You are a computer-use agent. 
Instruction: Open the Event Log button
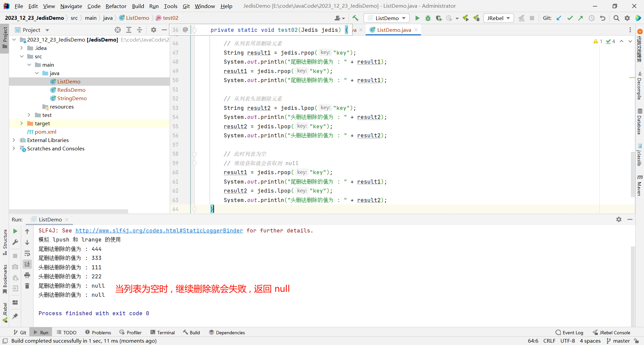click(570, 332)
